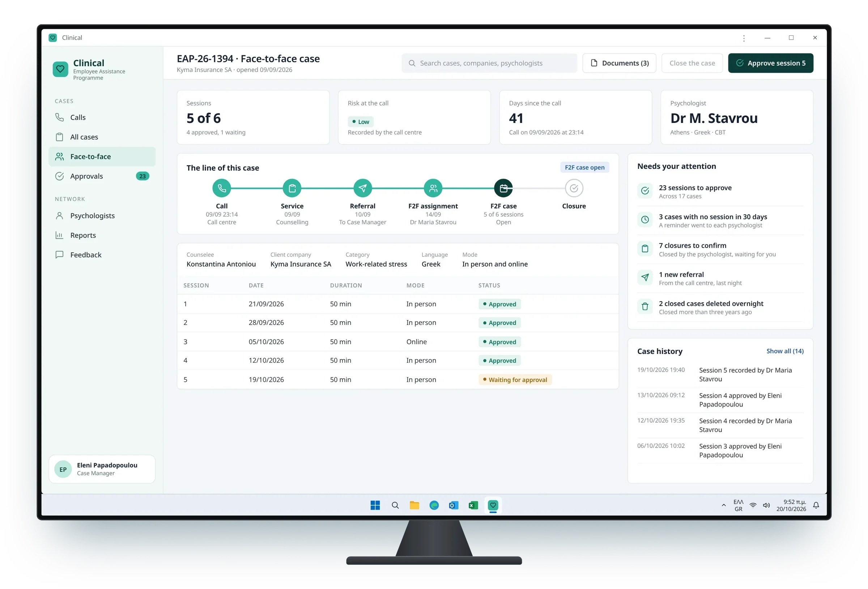Open Approvals with the 23 badge
The width and height of the screenshot is (868, 589).
(x=102, y=176)
